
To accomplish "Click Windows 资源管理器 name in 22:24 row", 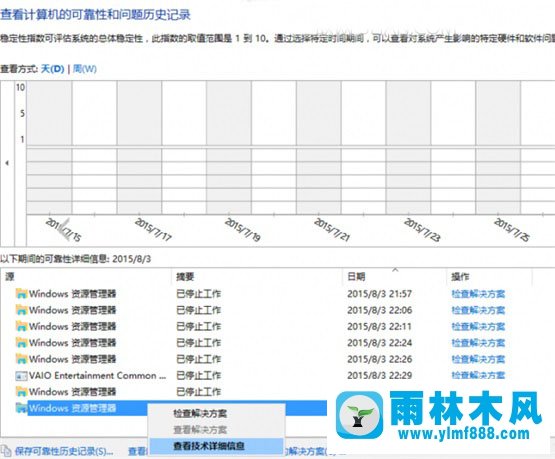I will pos(73,343).
